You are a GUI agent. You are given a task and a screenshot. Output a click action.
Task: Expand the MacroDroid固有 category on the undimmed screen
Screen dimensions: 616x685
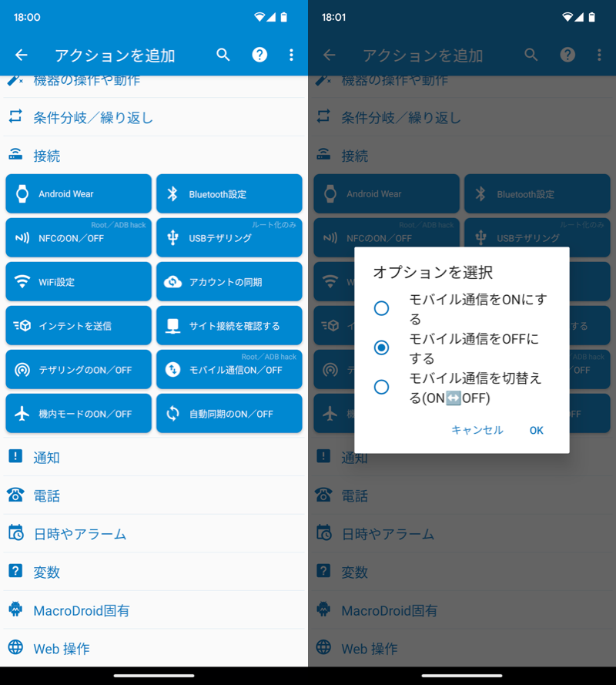pyautogui.click(x=81, y=610)
